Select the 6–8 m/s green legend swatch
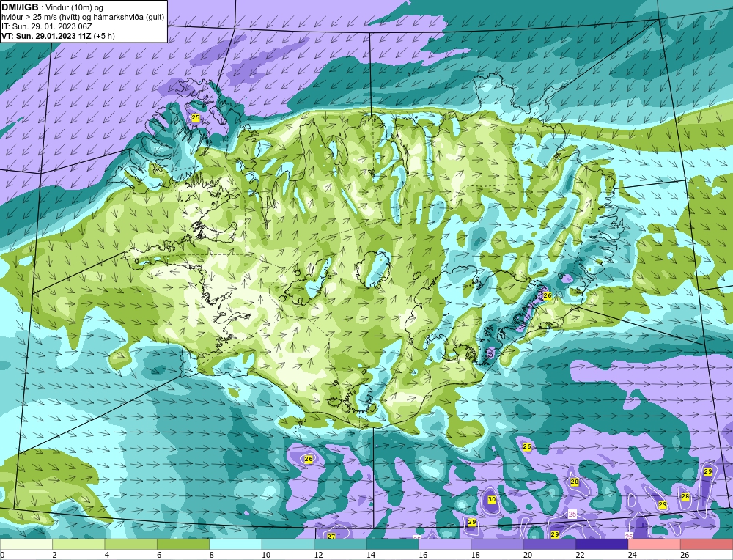Screen dimensions: 733x560 point(183,544)
